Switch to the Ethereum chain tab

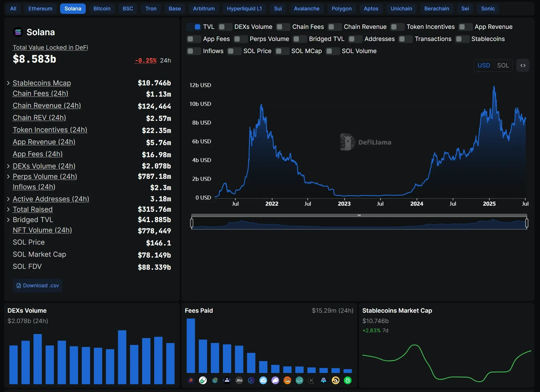coord(40,9)
